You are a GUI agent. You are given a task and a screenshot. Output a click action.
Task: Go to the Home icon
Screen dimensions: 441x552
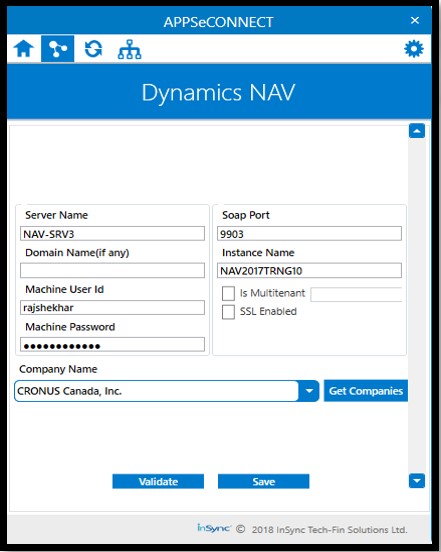click(24, 49)
